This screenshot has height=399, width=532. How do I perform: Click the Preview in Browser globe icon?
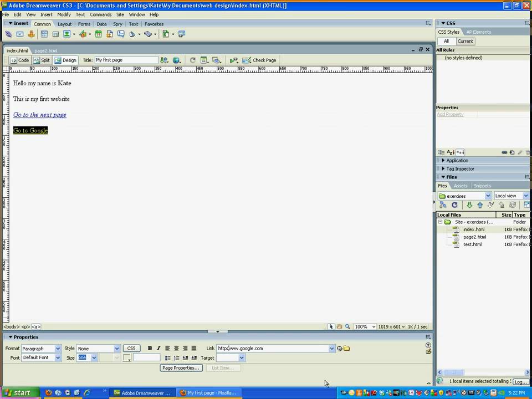coord(176,60)
